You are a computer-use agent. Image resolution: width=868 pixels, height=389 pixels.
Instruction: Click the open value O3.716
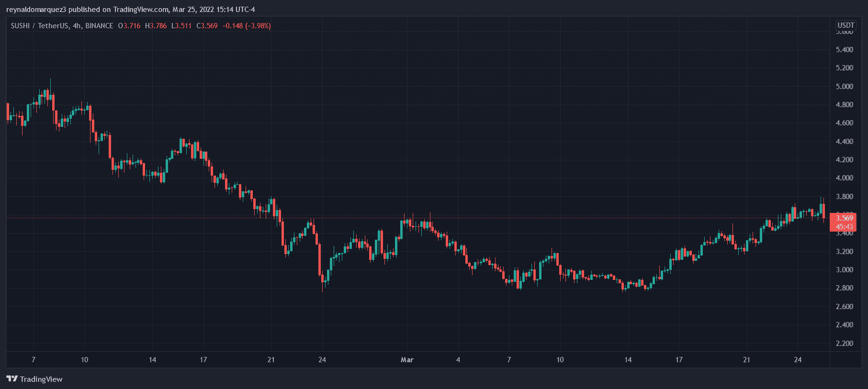pos(129,26)
